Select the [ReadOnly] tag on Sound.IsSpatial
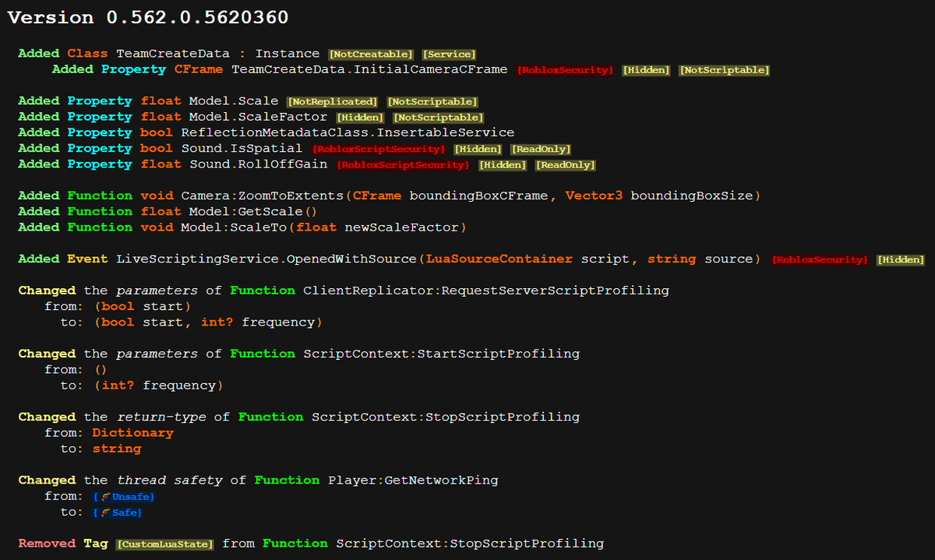The image size is (935, 560). (x=541, y=148)
